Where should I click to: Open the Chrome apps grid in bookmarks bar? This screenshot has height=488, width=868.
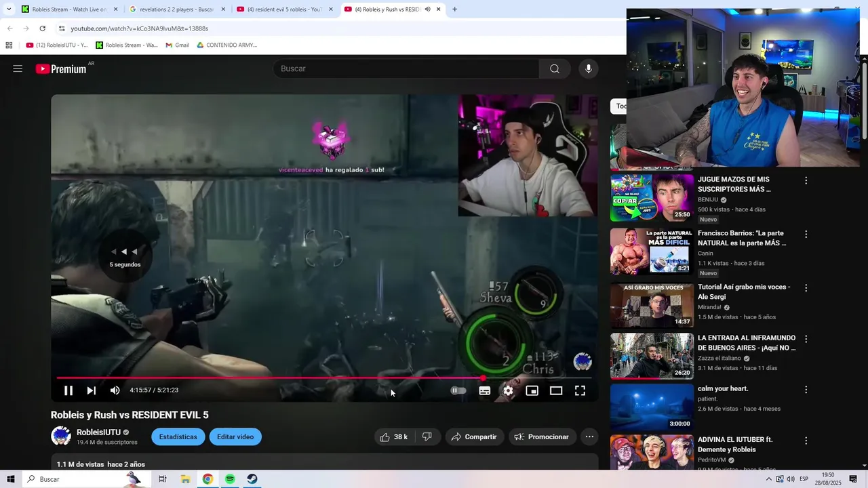point(9,45)
